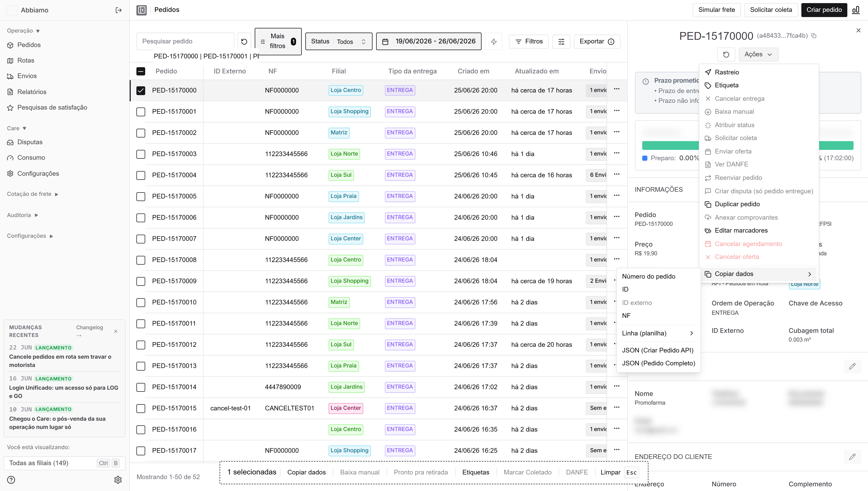
Task: Open the date range 19/06/2026 - 26/06/2026 picker
Action: point(428,42)
